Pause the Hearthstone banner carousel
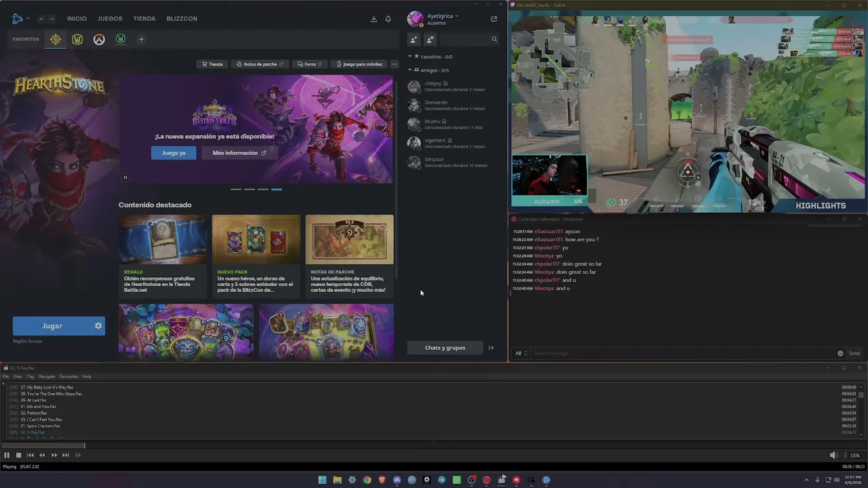 [125, 178]
